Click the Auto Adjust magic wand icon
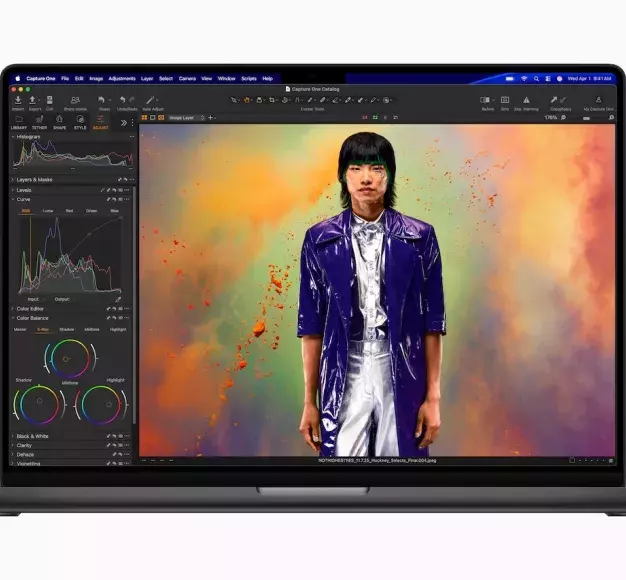Image resolution: width=626 pixels, height=580 pixels. click(x=152, y=100)
